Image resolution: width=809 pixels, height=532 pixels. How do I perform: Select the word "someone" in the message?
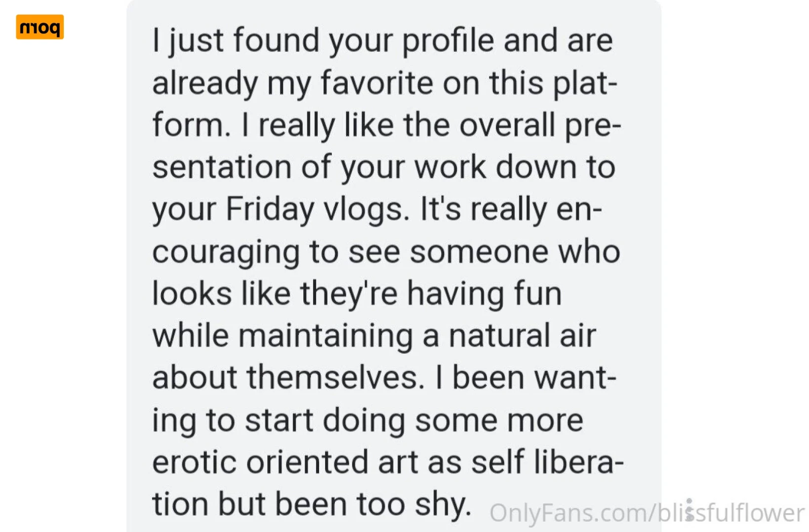(479, 252)
